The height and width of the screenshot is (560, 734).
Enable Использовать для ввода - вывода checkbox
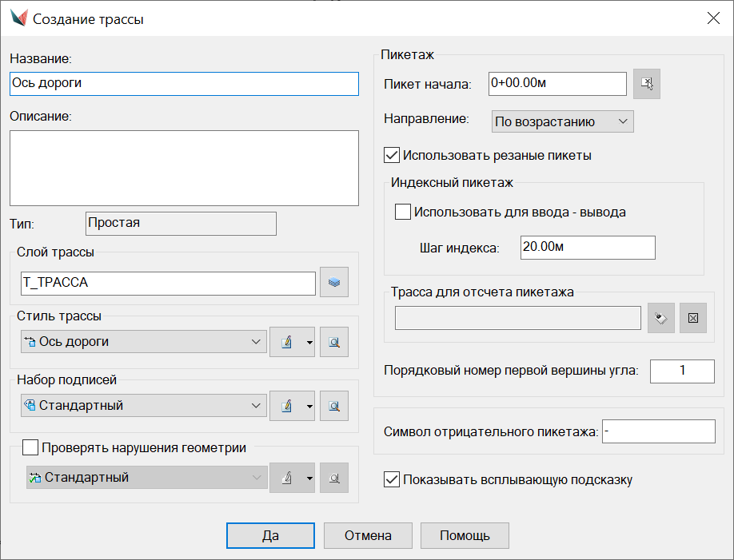tap(403, 212)
